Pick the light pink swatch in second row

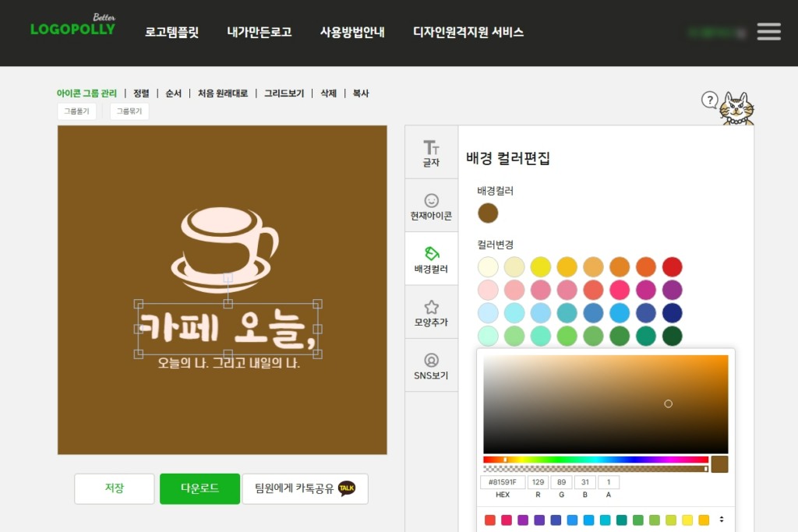tap(488, 290)
